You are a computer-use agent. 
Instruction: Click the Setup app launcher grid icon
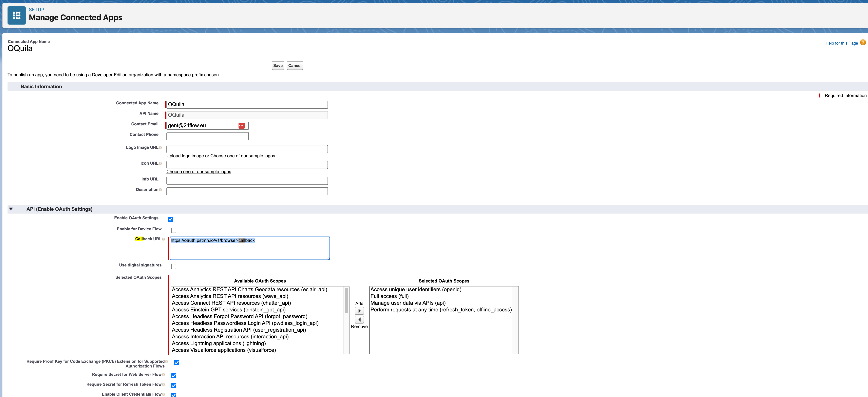tap(16, 15)
